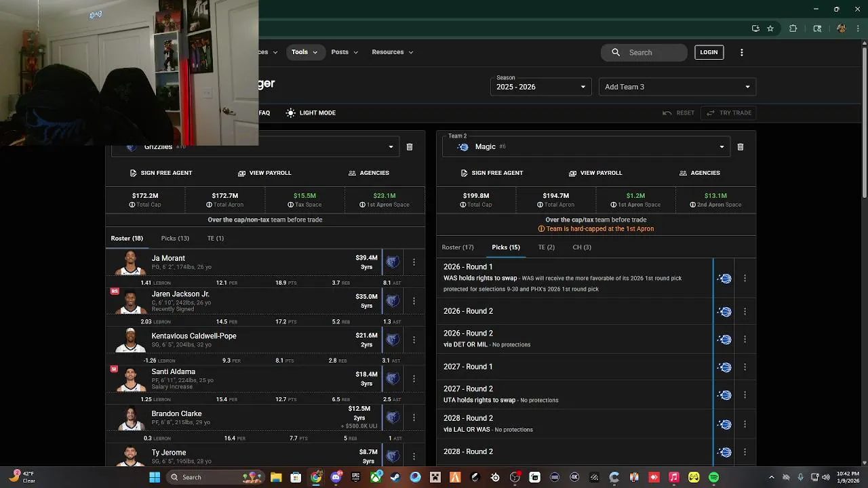Open Brandon Clarke row options menu
The height and width of the screenshot is (488, 868).
tap(414, 418)
